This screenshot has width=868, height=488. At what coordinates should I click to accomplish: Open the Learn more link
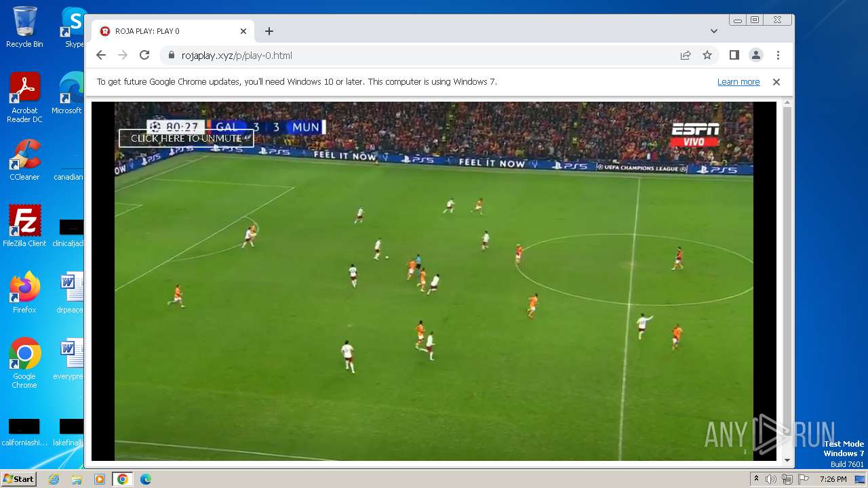coord(738,82)
